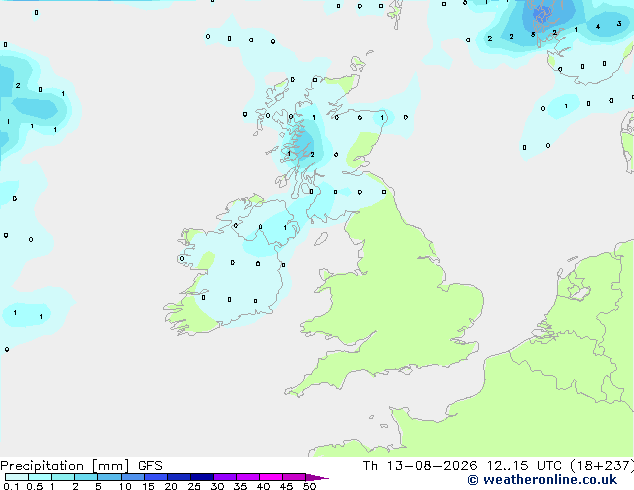Pick the 15–20 mm legend color swatch
The height and width of the screenshot is (490, 634).
(155, 477)
